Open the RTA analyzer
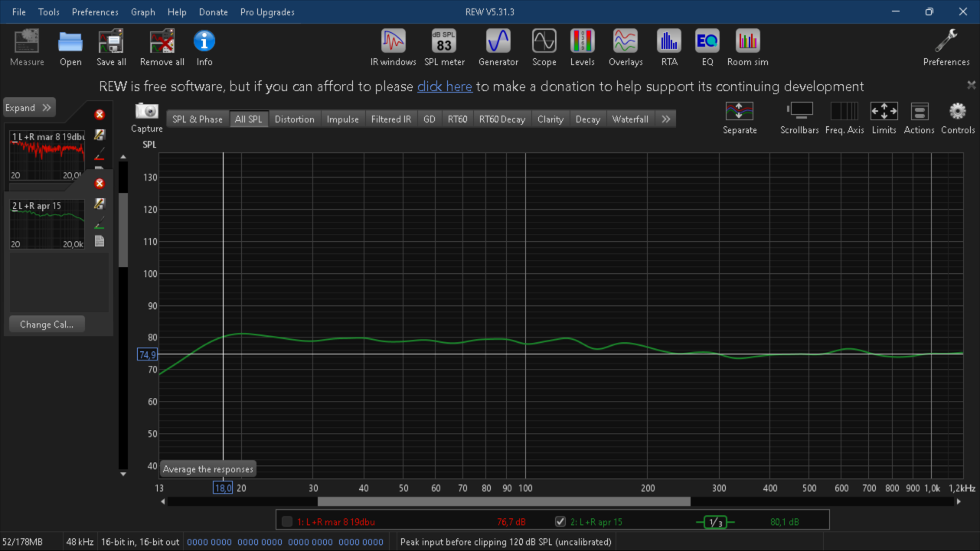Viewport: 980px width, 551px height. pos(669,47)
